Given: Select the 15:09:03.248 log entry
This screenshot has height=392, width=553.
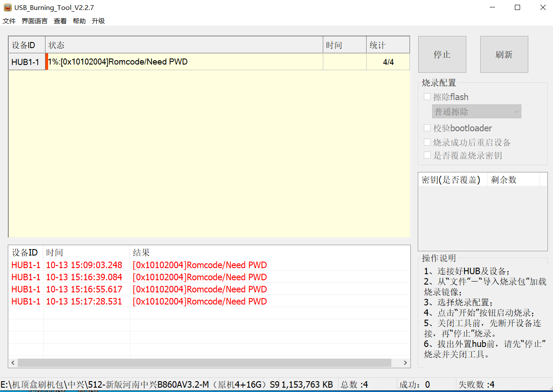Looking at the screenshot, I should point(84,265).
